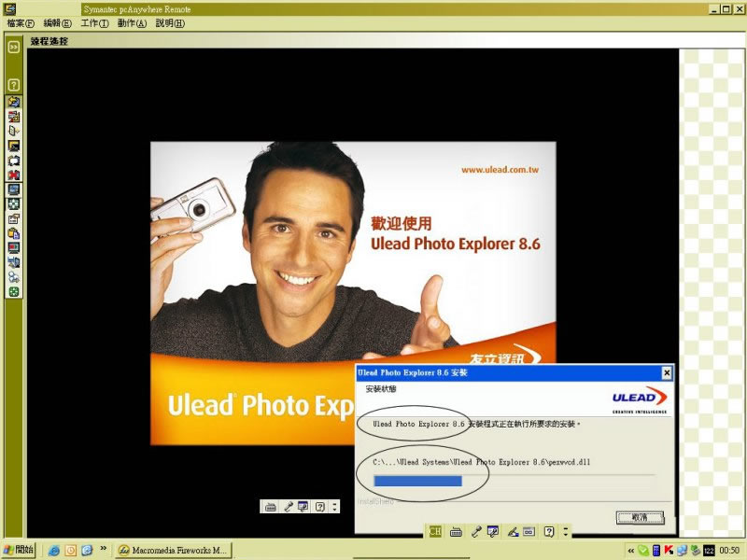The width and height of the screenshot is (747, 560).
Task: Click the orange square quick launch icon
Action: coord(70,551)
